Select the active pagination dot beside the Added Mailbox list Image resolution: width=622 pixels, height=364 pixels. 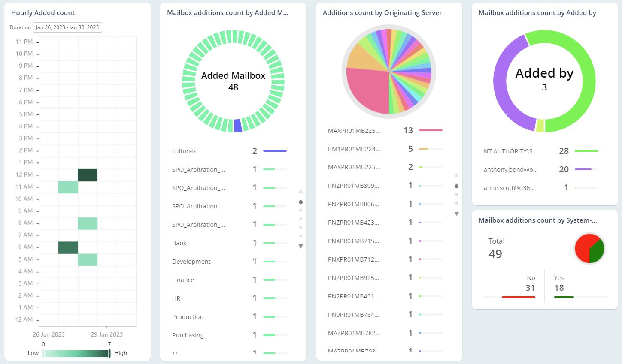pyautogui.click(x=301, y=202)
